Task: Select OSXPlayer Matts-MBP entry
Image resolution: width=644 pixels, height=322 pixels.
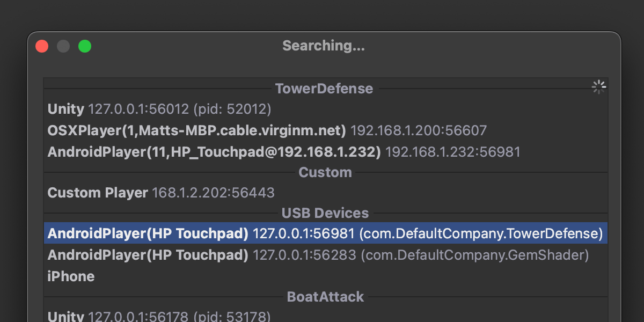Action: click(x=267, y=130)
